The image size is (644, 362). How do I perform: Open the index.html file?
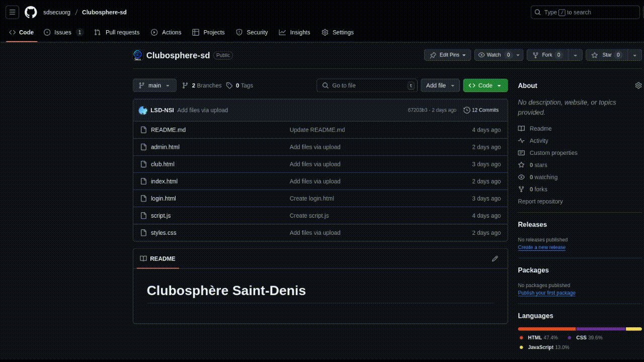coord(164,181)
